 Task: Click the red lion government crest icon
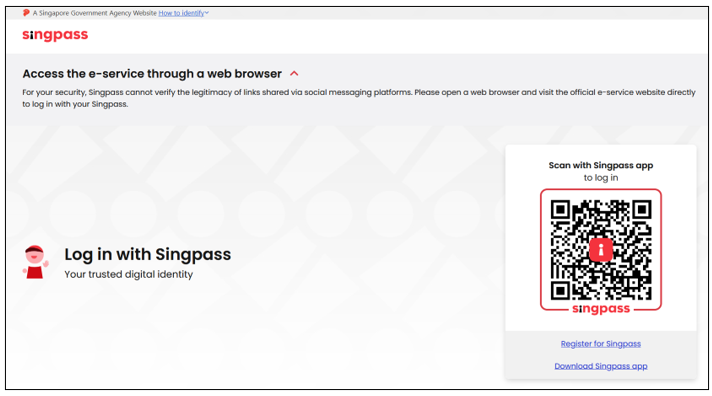coord(26,13)
